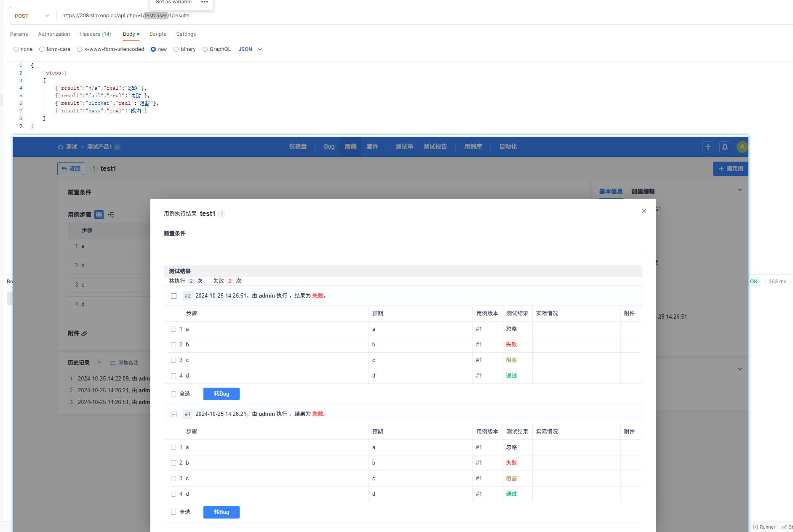The width and height of the screenshot is (793, 532).
Task: Go to 测试单 in navigation bar
Action: click(404, 146)
